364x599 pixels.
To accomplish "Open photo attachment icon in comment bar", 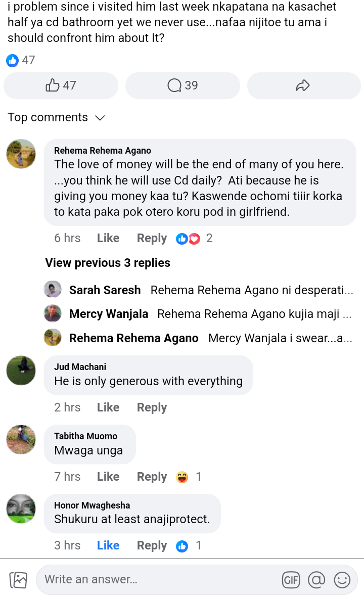I will (x=18, y=580).
